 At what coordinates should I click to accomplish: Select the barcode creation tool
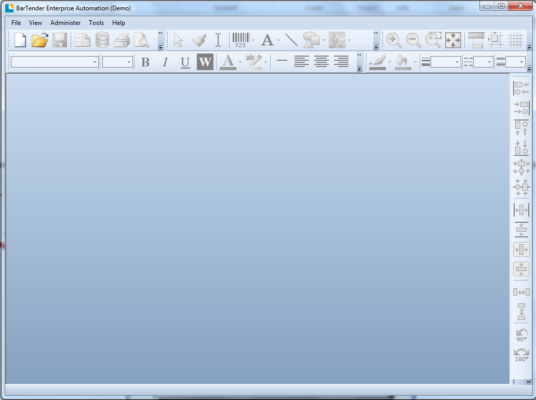(241, 40)
